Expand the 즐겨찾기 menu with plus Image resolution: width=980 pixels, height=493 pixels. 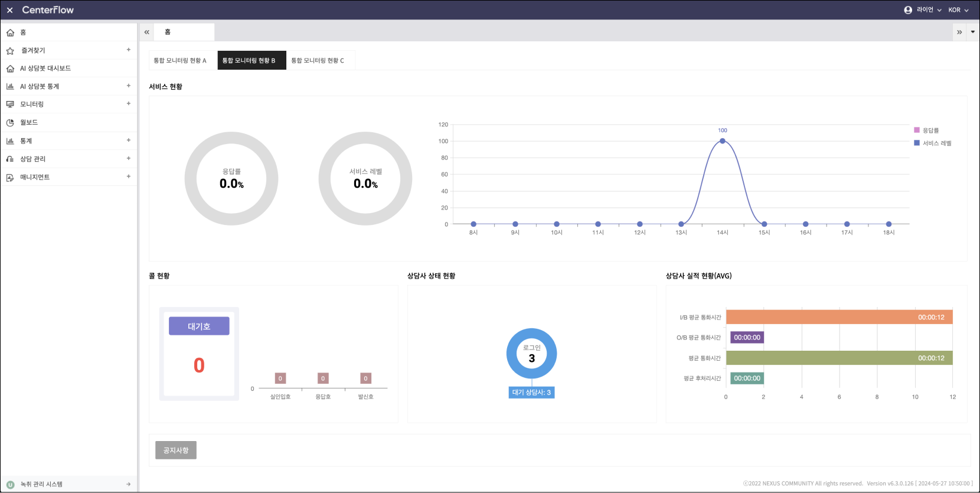(x=128, y=50)
